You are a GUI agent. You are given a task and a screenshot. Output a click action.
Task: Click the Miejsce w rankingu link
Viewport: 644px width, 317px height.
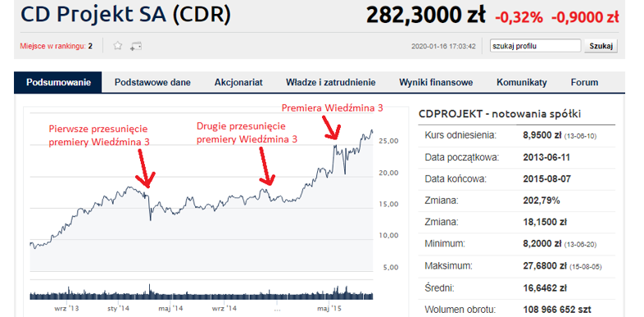coord(53,46)
